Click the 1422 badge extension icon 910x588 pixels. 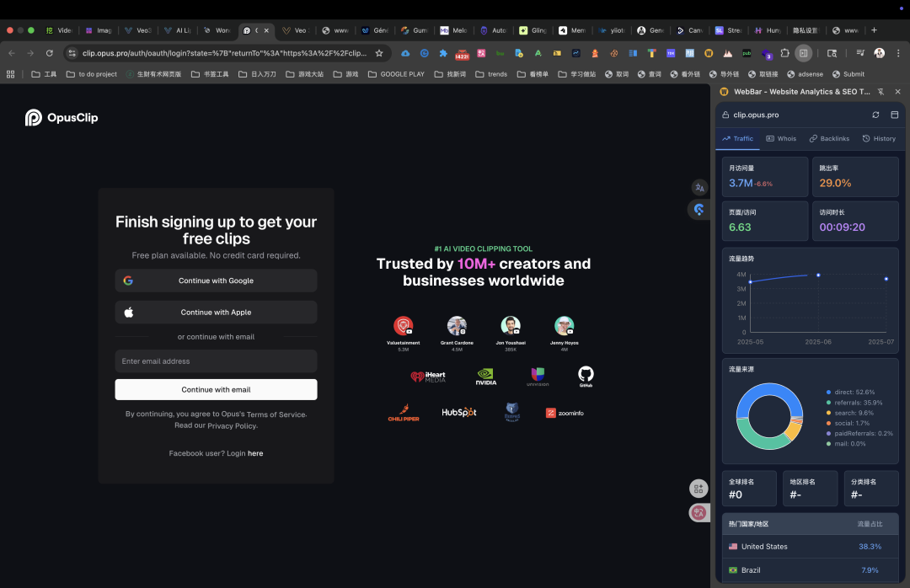tap(462, 53)
